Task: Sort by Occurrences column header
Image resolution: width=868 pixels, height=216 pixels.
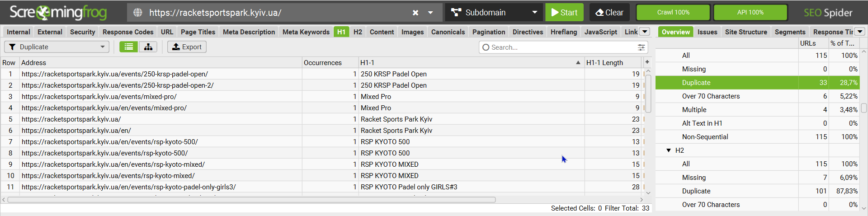Action: tap(330, 62)
